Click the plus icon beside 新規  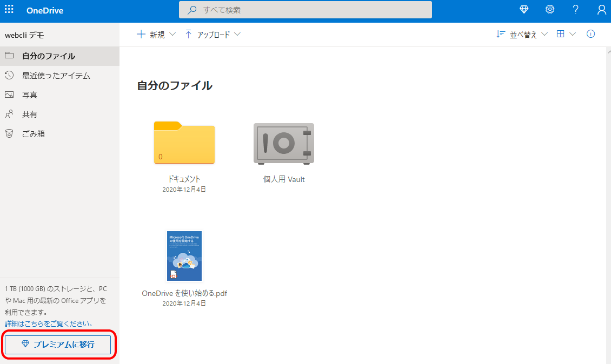click(141, 34)
